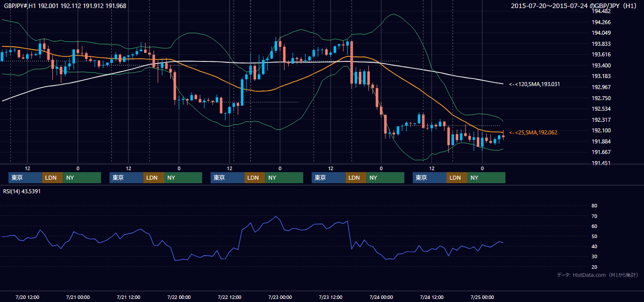Pick the NY session block for 7/22
The image size is (644, 302).
pyautogui.click(x=284, y=178)
